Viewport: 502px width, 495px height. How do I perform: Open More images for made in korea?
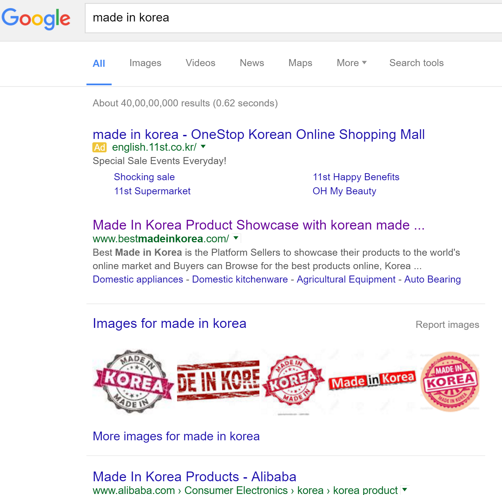click(176, 436)
